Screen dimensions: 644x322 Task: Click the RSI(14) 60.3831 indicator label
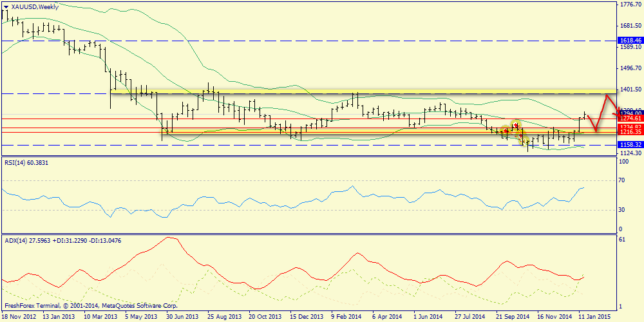coord(28,163)
